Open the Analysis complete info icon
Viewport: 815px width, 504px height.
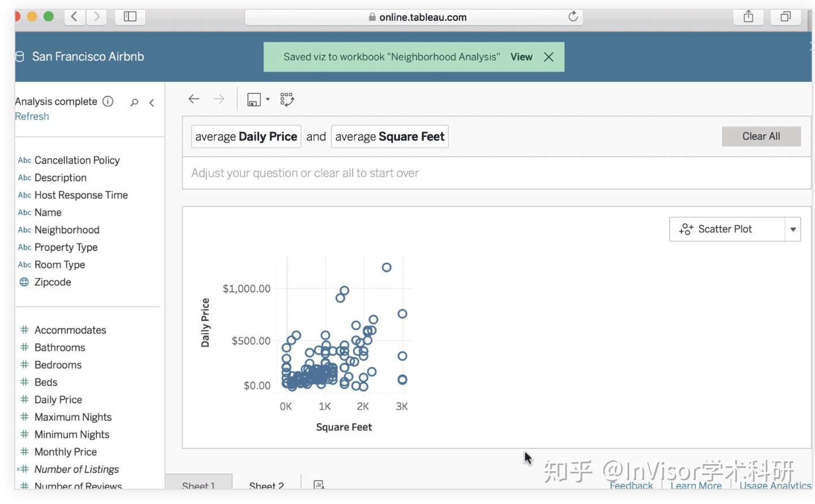[108, 101]
